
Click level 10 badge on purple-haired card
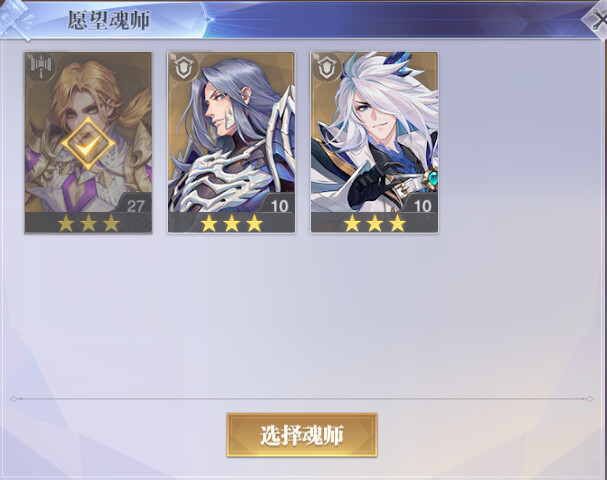[x=279, y=205]
